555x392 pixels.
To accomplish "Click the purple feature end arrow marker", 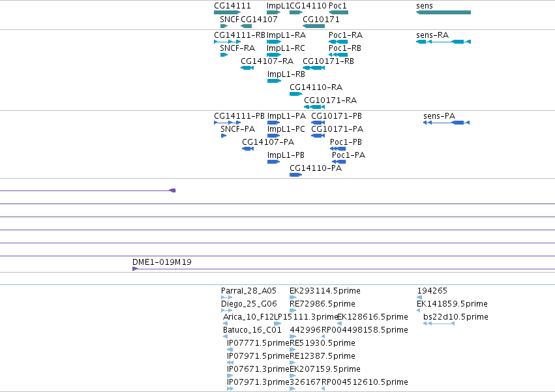I will 173,191.
